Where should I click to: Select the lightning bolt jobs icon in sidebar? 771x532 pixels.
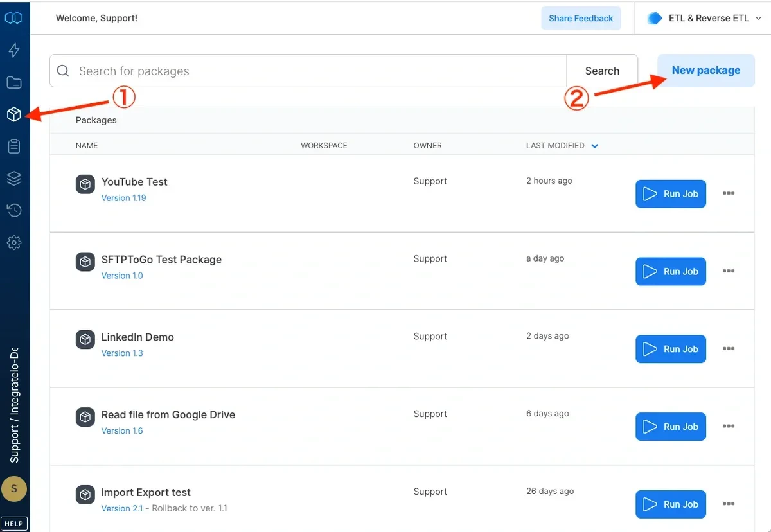click(x=14, y=49)
